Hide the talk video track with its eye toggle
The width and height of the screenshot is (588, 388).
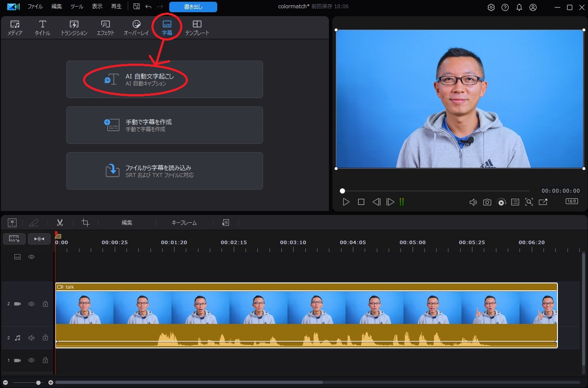[x=31, y=304]
